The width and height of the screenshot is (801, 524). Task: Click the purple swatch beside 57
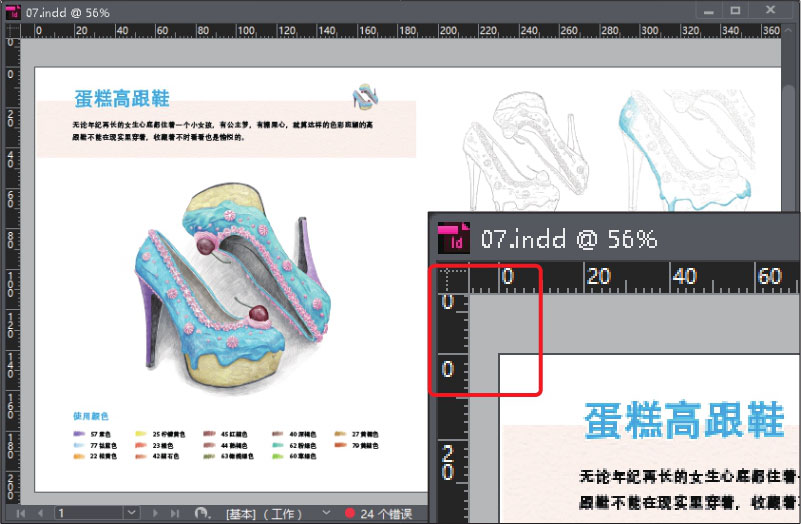click(79, 434)
